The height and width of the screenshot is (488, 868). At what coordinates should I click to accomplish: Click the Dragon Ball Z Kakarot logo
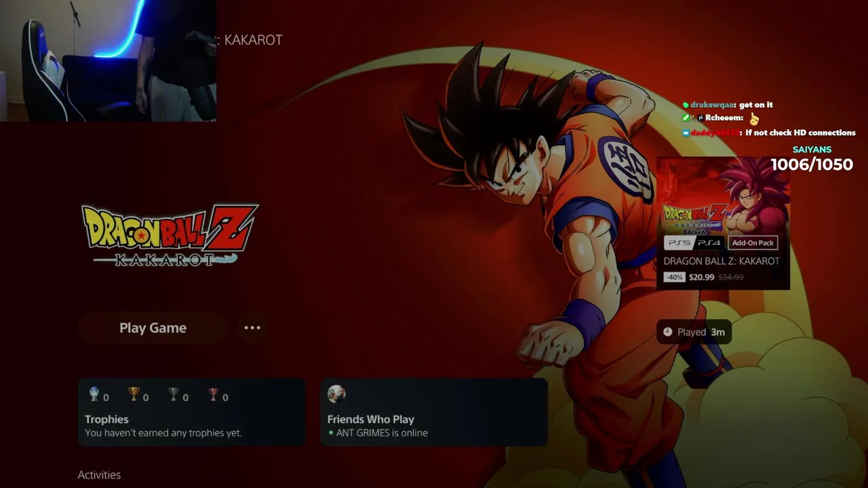(170, 235)
